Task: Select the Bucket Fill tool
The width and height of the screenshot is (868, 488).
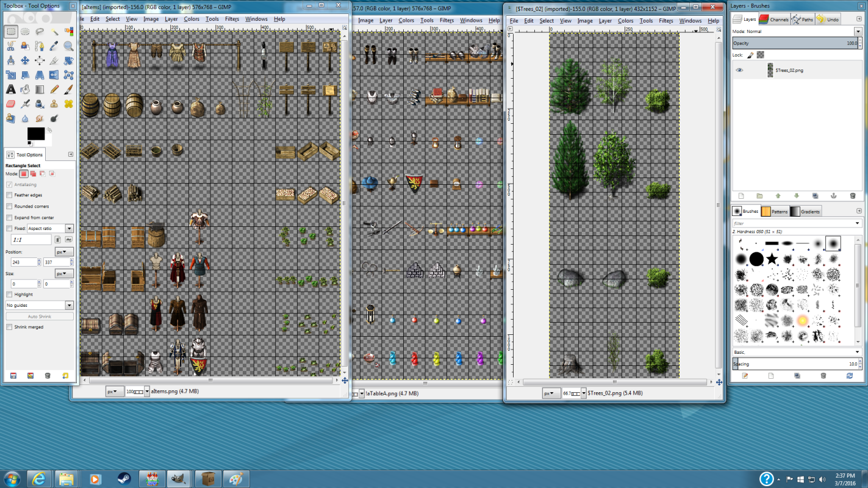Action: click(25, 90)
